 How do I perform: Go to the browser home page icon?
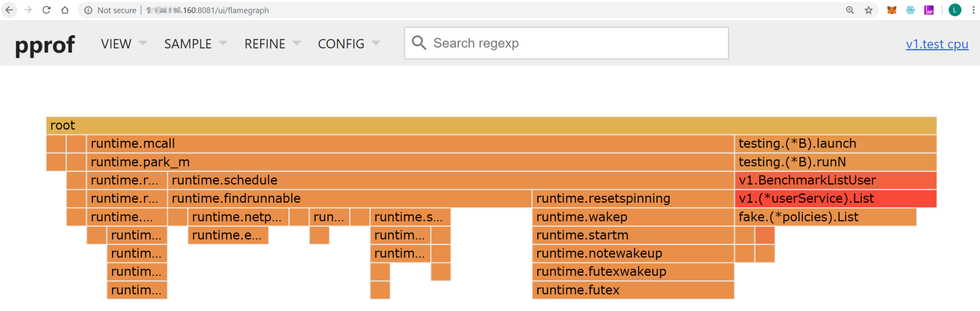(x=65, y=10)
